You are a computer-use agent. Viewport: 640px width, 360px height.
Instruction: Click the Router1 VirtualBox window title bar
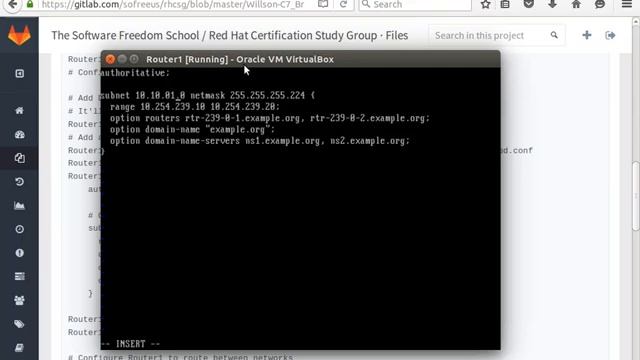coord(300,59)
